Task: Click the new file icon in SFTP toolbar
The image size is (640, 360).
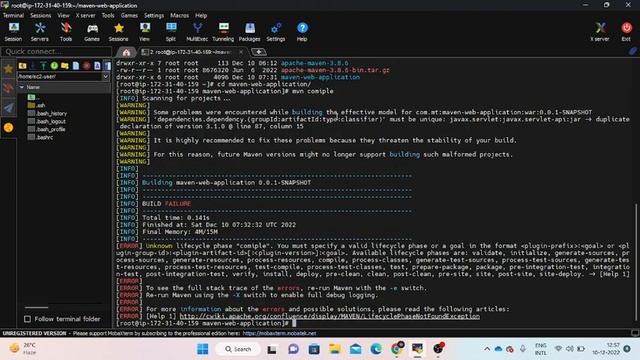Action: (76, 65)
